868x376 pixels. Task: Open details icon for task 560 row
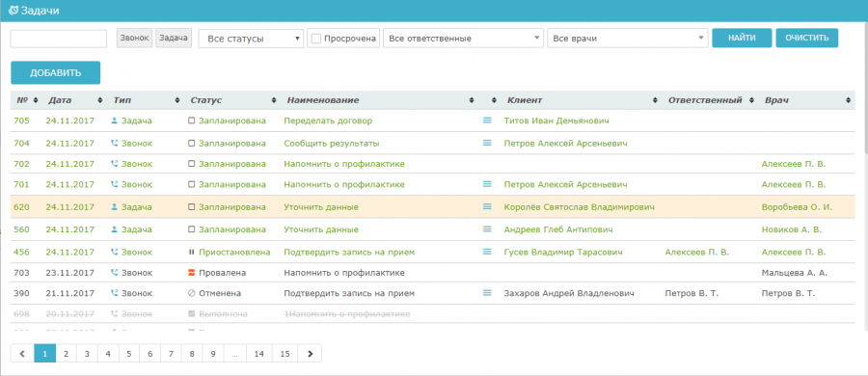coord(487,228)
